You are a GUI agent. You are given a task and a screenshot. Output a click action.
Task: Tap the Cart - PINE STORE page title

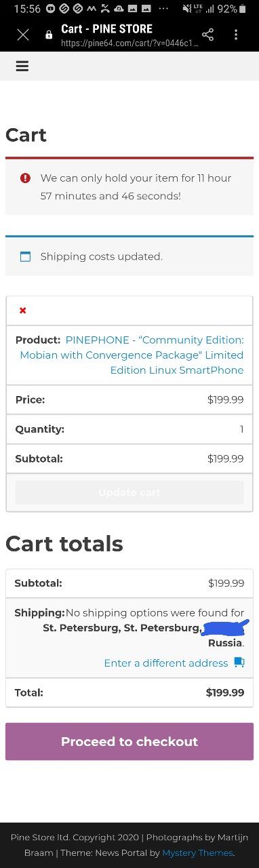pos(106,28)
